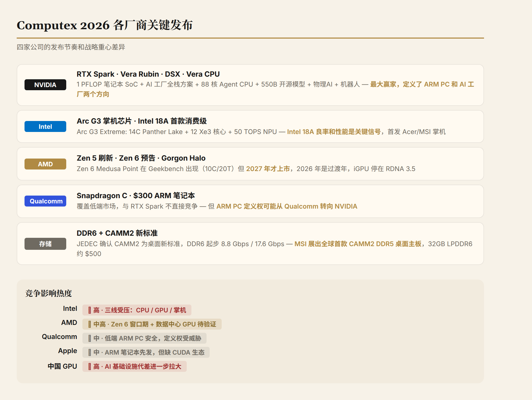Click the 中国 GPU label
The image size is (532, 400).
click(x=62, y=366)
